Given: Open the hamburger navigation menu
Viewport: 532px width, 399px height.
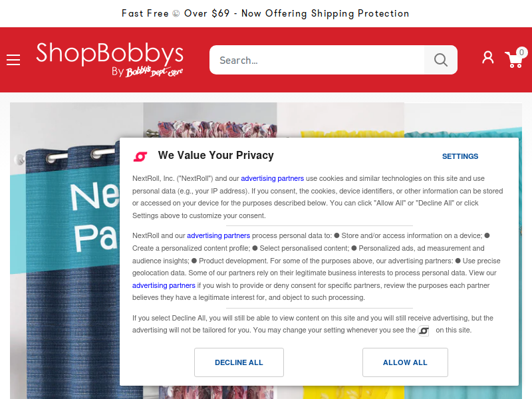Looking at the screenshot, I should [13, 60].
